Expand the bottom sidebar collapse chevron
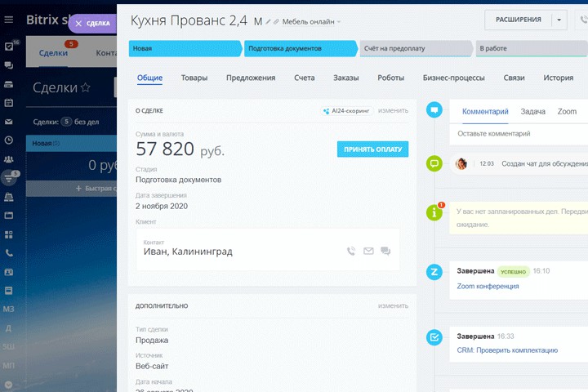The image size is (588, 392). [9, 385]
